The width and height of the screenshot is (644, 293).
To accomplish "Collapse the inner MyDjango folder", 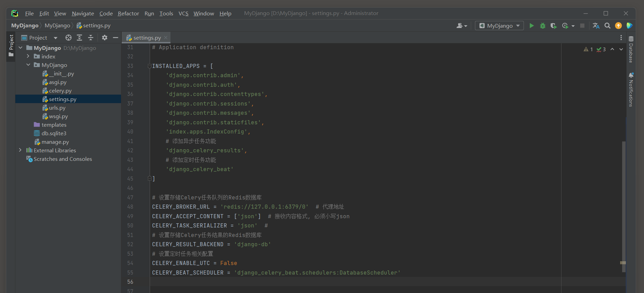I will (x=28, y=65).
